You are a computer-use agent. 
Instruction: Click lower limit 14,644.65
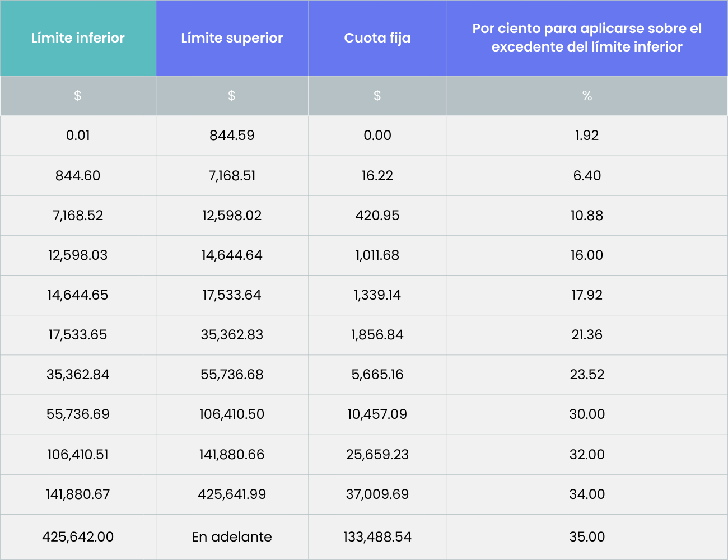(x=78, y=295)
